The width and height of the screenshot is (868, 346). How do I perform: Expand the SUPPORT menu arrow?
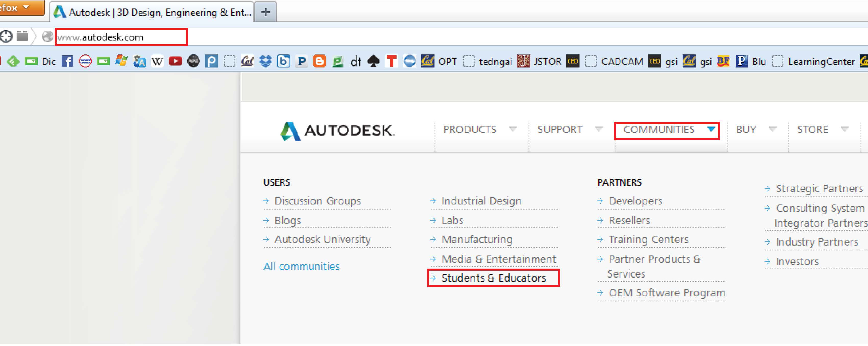pos(599,129)
